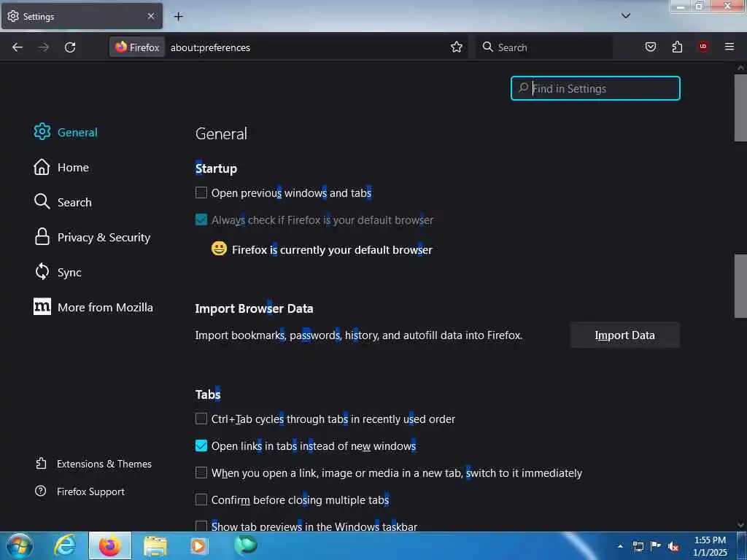Screen dimensions: 747x560
Task: Click the forward navigation arrow
Action: pyautogui.click(x=44, y=47)
